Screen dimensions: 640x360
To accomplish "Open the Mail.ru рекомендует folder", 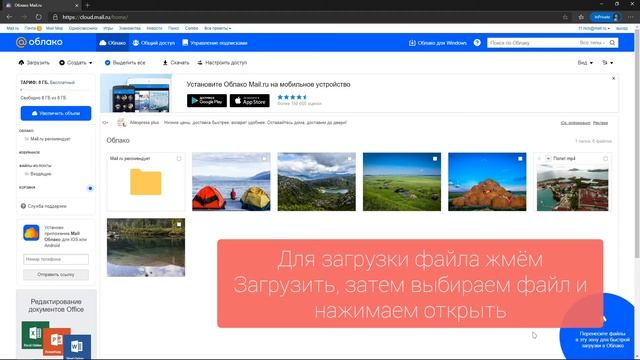I will point(146,182).
